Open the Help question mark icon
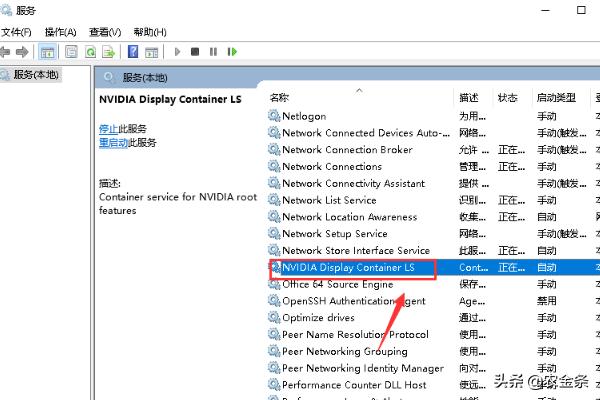Screen dimensions: 600x400 click(x=133, y=52)
